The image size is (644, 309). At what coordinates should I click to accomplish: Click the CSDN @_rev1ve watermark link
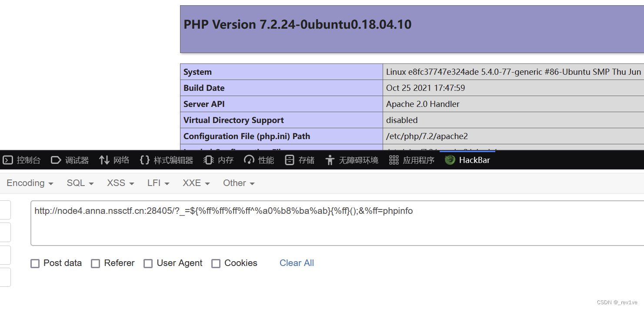tap(617, 302)
